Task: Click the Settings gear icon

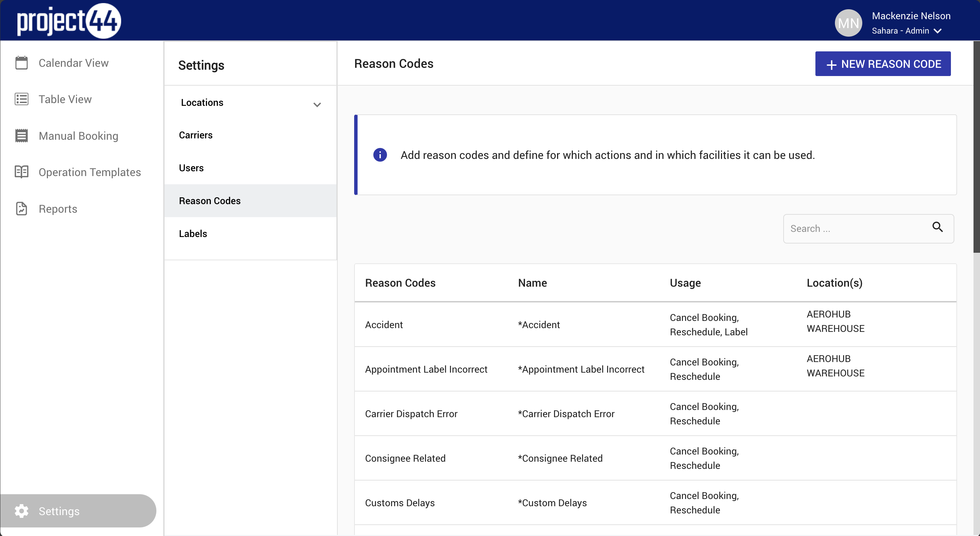Action: coord(21,511)
